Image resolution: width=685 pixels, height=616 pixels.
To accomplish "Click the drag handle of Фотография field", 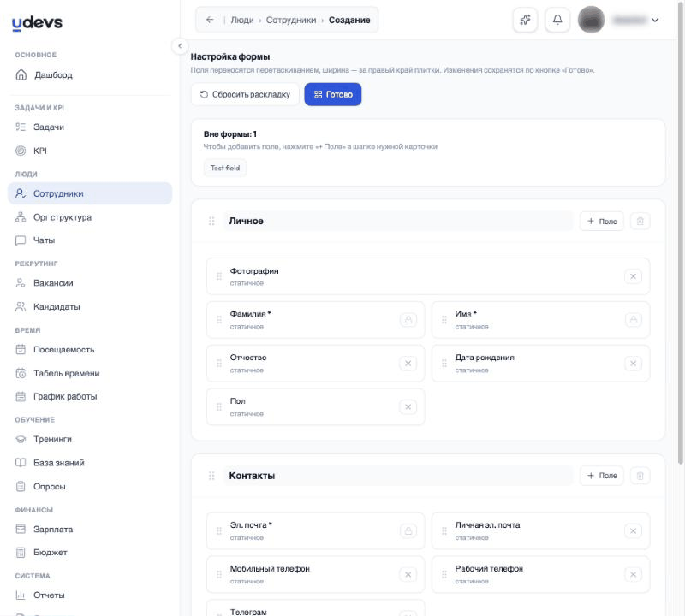I will [x=219, y=276].
